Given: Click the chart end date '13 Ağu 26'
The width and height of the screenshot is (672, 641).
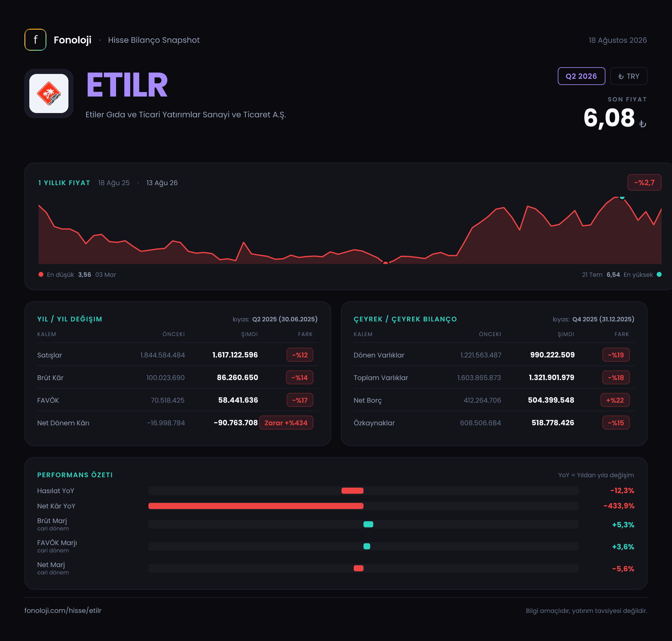Looking at the screenshot, I should point(162,183).
